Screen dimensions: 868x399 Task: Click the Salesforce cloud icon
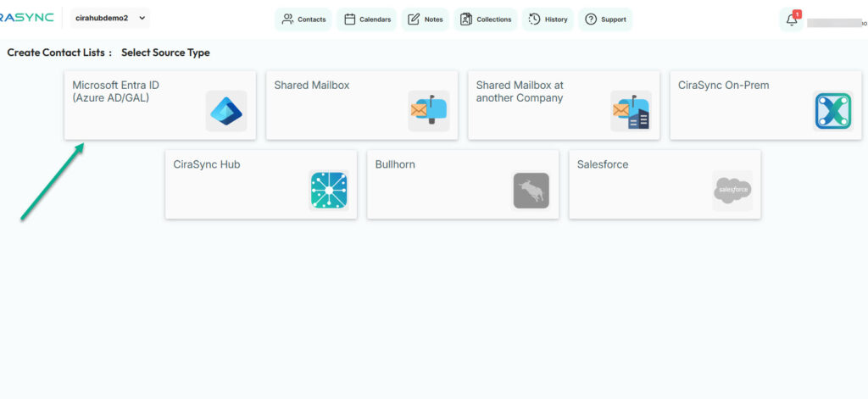(732, 191)
